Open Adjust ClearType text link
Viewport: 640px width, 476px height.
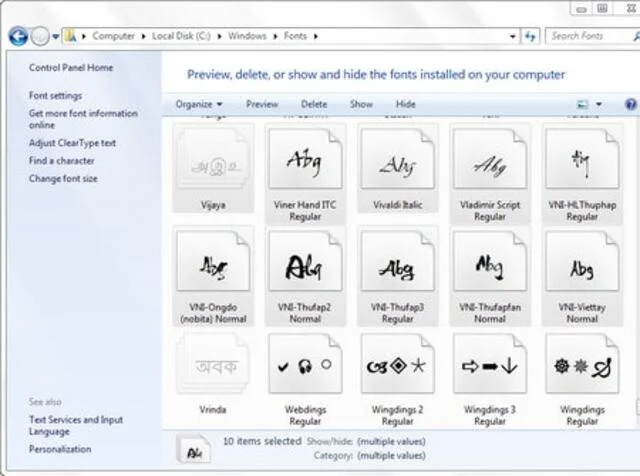point(72,143)
